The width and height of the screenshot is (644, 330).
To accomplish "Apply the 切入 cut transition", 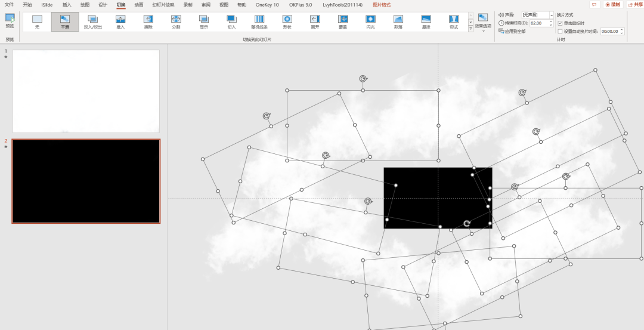I will click(x=231, y=21).
